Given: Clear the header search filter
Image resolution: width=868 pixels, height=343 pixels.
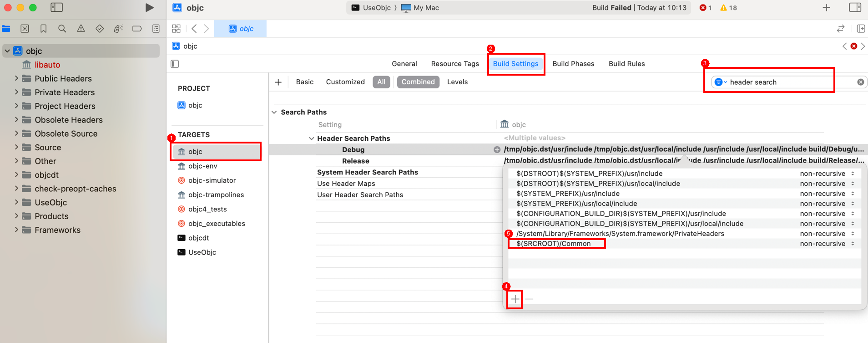Looking at the screenshot, I should (861, 82).
